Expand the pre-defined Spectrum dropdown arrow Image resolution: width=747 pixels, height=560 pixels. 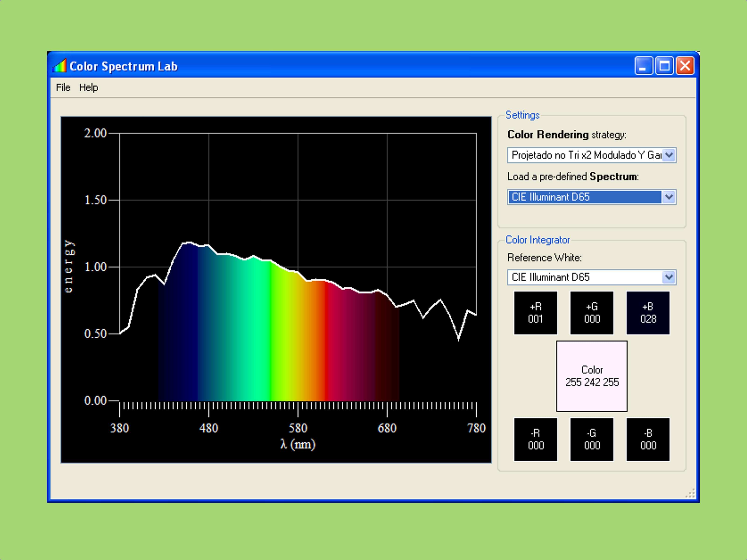point(669,197)
